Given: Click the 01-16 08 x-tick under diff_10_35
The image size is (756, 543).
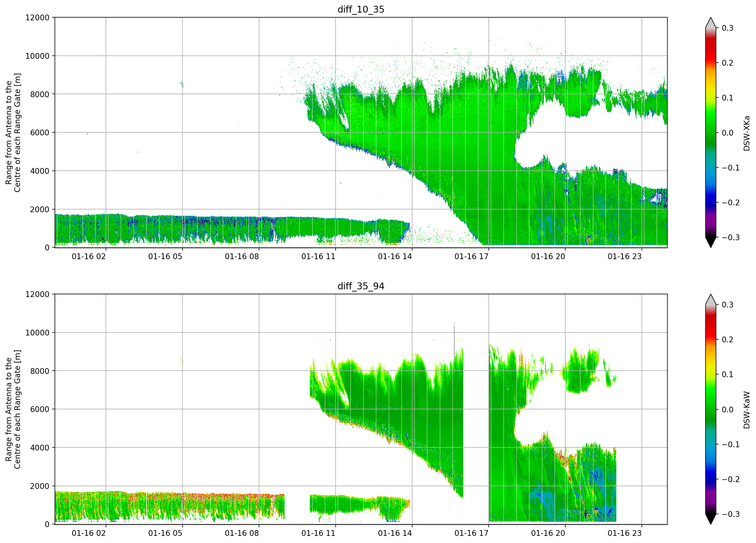Looking at the screenshot, I should 242,256.
